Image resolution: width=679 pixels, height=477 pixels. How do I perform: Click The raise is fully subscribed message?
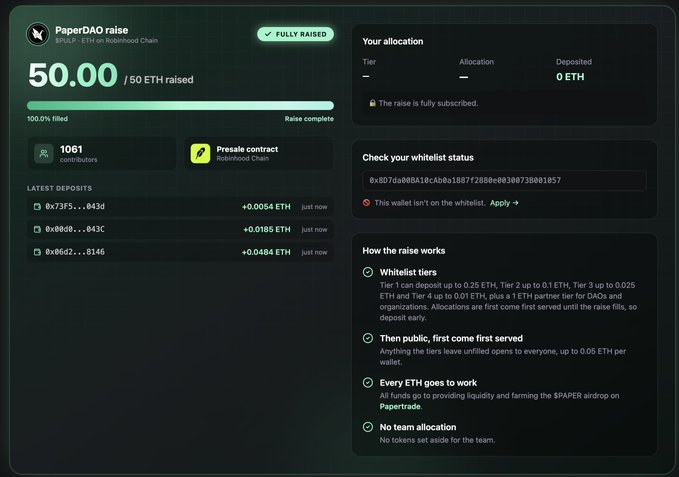click(428, 103)
